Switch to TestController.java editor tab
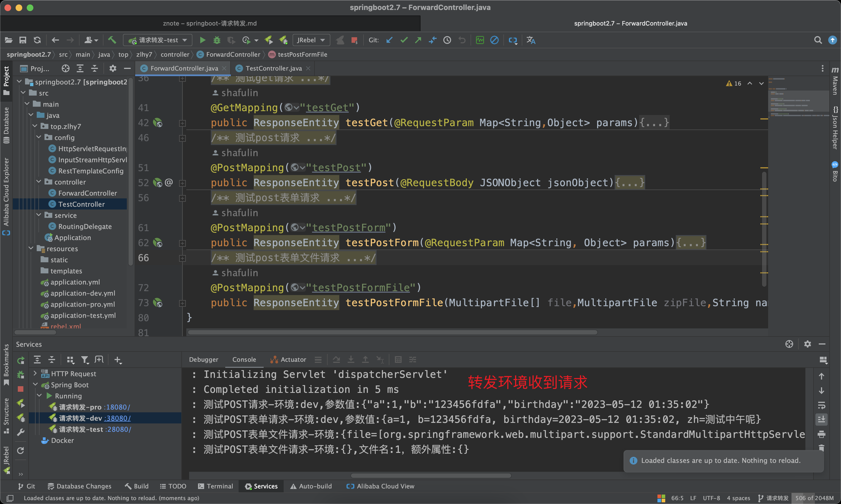 (x=273, y=68)
